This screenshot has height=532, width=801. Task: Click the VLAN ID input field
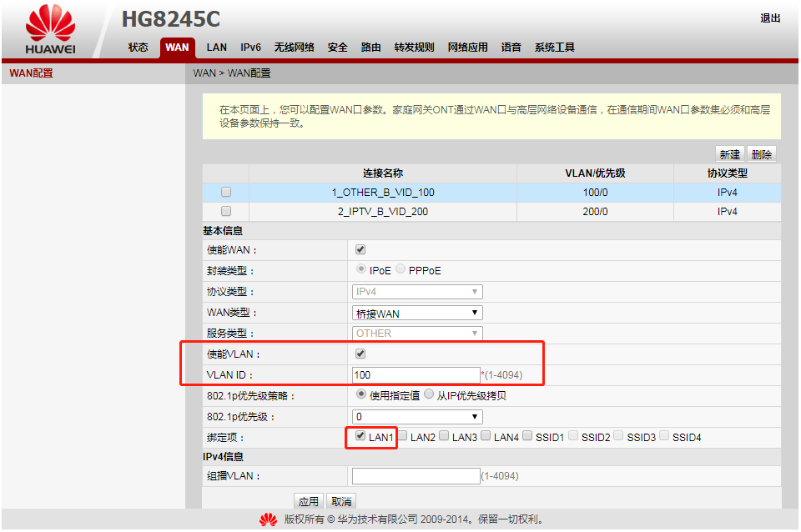point(416,375)
